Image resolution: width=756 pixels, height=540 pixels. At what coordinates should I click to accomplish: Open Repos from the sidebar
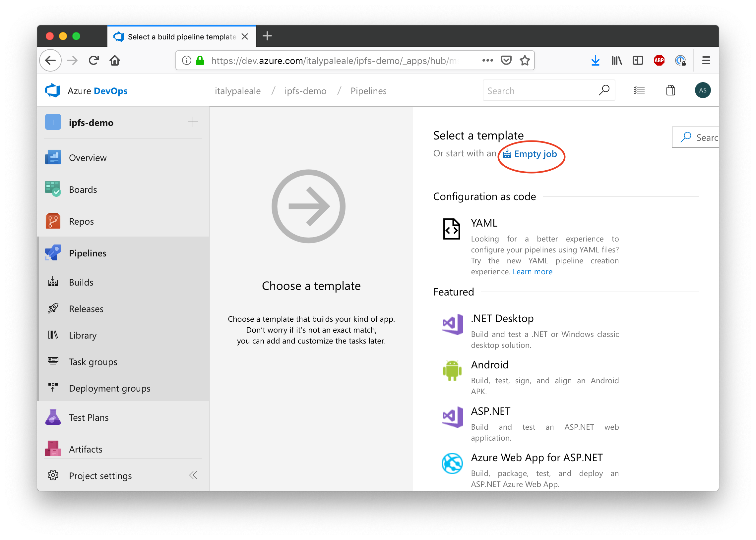(x=81, y=221)
